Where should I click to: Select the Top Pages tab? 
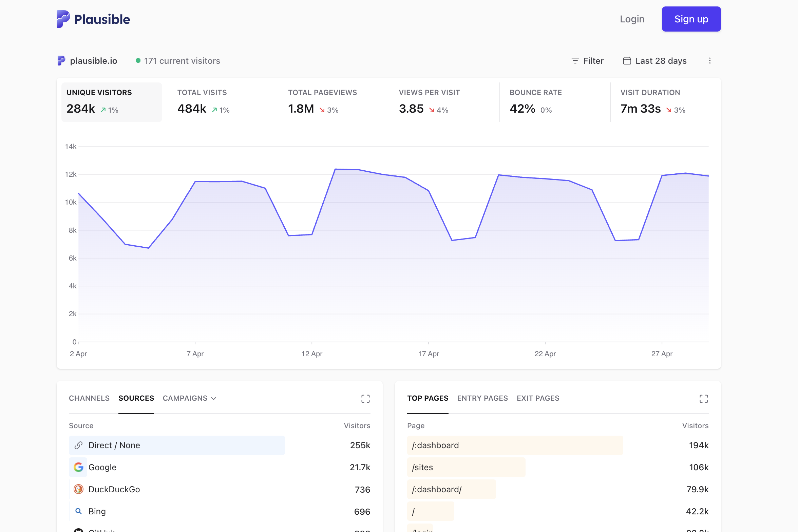click(427, 398)
